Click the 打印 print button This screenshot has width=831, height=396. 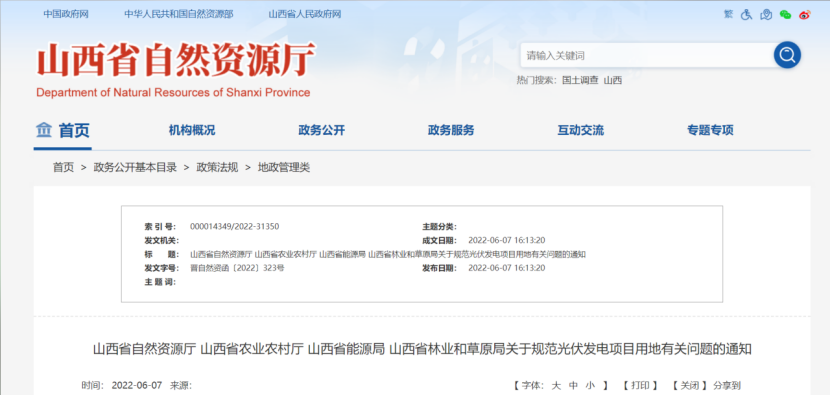640,385
